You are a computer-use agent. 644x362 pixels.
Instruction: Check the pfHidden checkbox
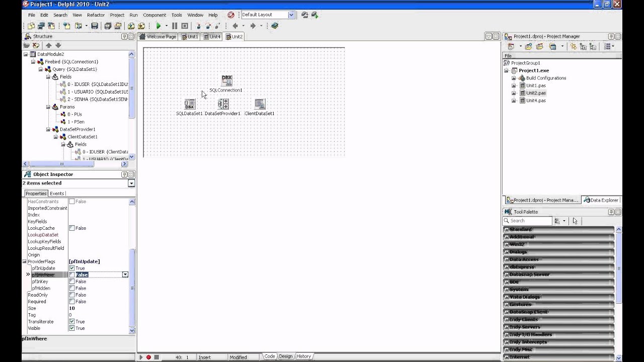point(71,288)
